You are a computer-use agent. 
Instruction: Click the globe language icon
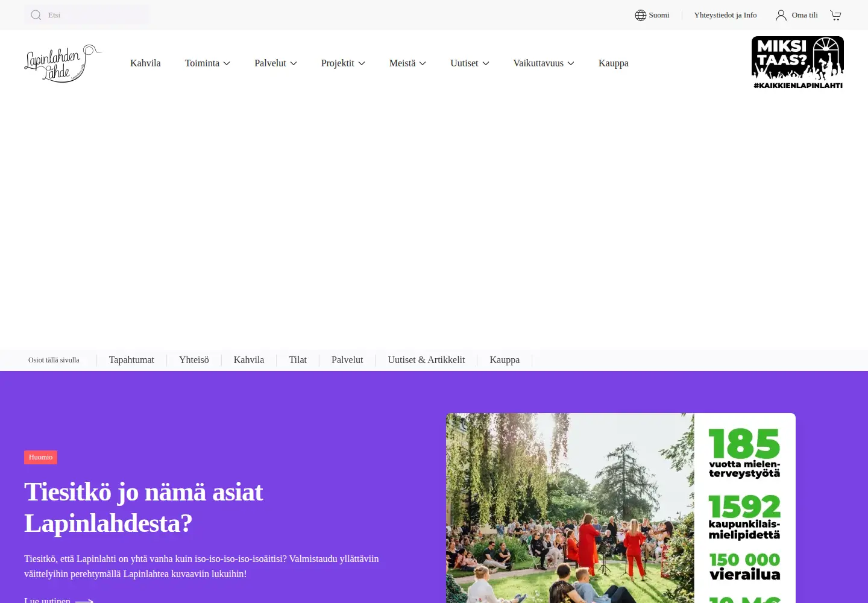point(640,15)
